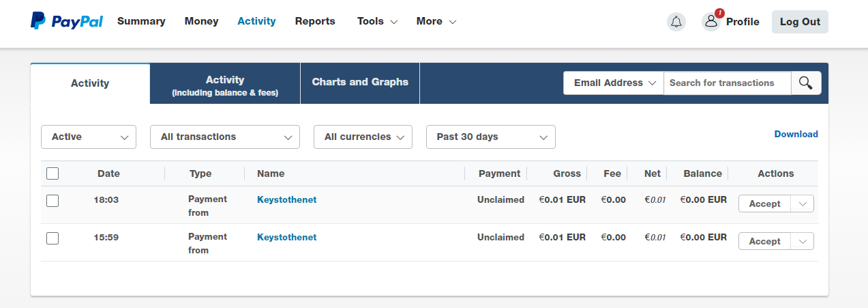Click the PayPal logo
The width and height of the screenshot is (868, 308).
[x=67, y=21]
